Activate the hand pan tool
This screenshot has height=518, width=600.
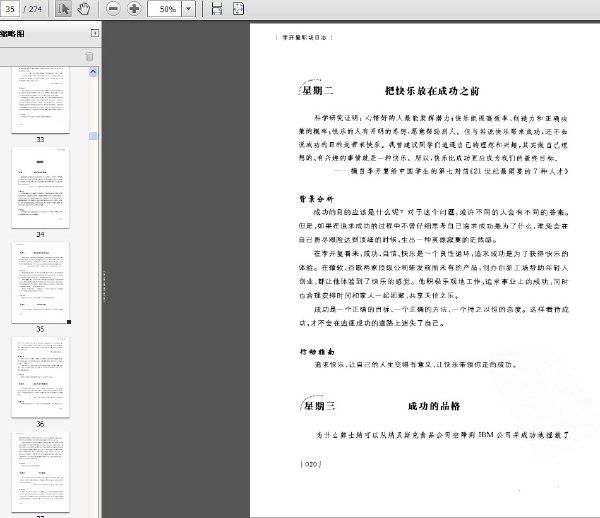tap(83, 8)
